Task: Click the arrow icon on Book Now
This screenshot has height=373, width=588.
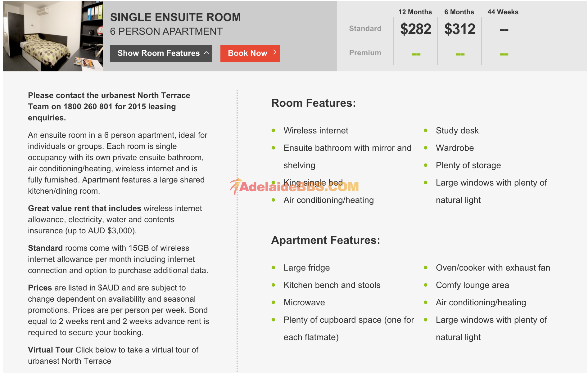Action: coord(274,52)
